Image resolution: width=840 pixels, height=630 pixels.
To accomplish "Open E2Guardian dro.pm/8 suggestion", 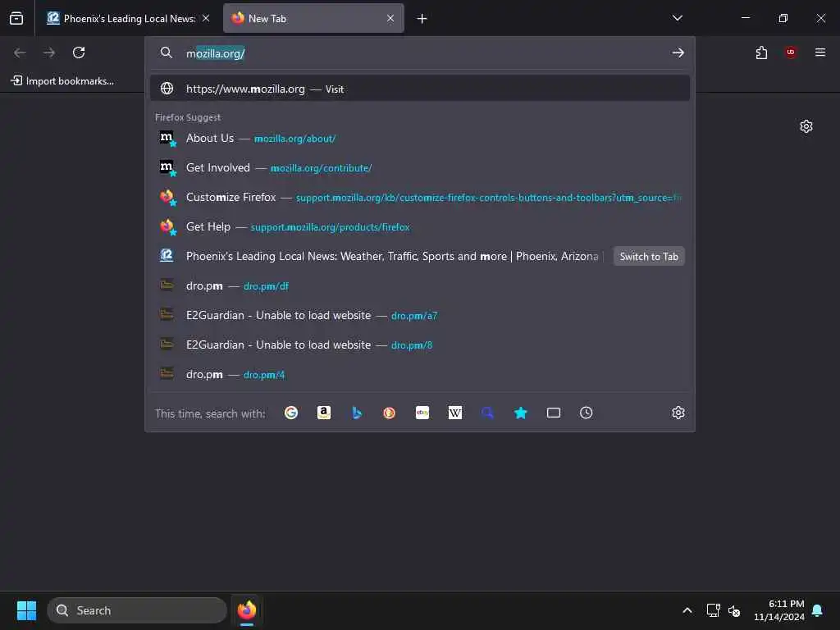I will tap(419, 345).
